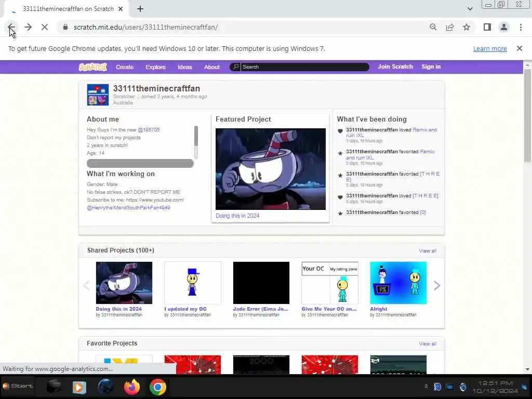Go to previous shared projects

coord(86,286)
